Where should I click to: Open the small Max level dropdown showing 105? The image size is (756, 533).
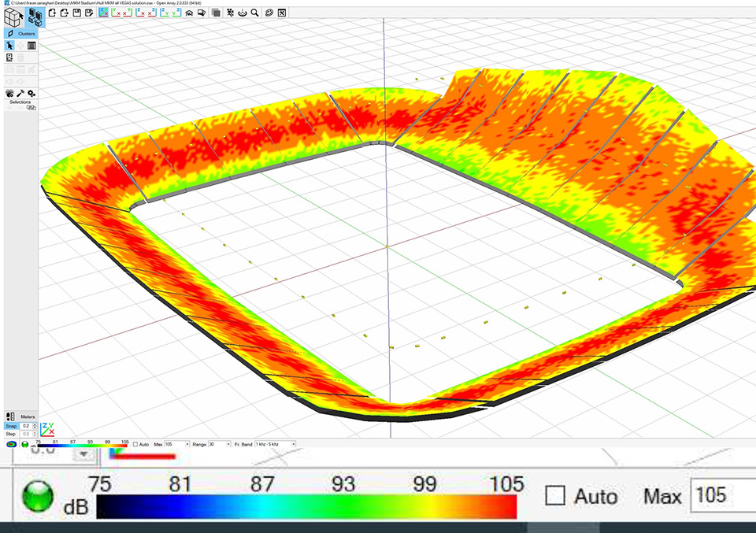pos(176,445)
